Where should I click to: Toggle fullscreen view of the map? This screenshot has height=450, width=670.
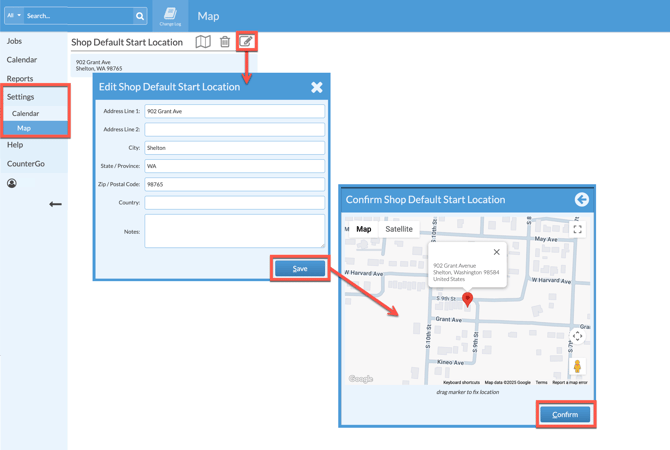(577, 229)
